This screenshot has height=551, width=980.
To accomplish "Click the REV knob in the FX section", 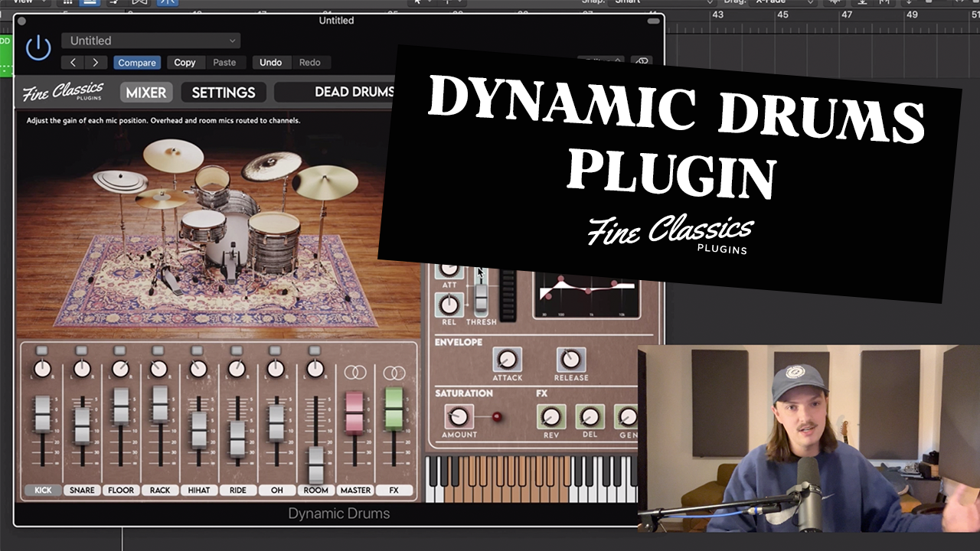I will click(x=552, y=417).
